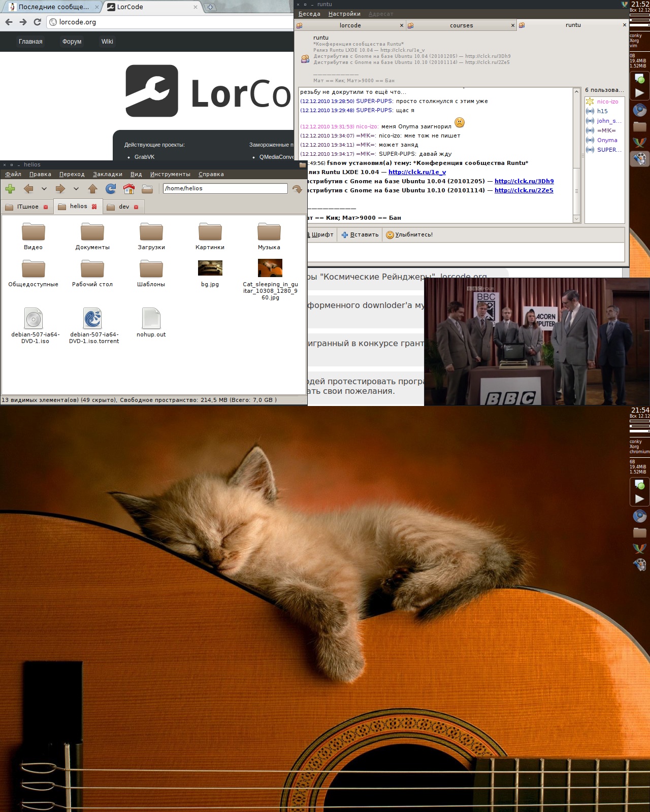650x812 pixels.
Task: Open the Файл menu in file manager
Action: [13, 174]
